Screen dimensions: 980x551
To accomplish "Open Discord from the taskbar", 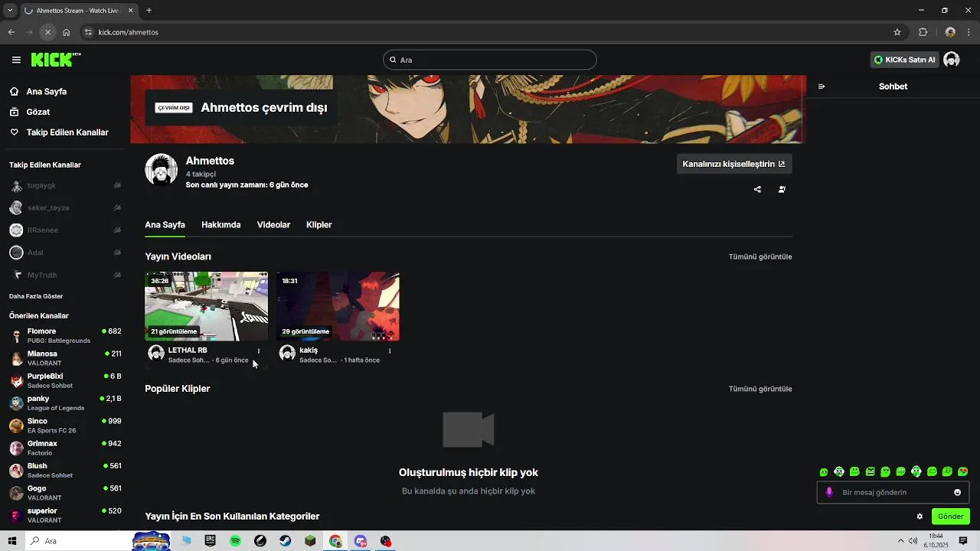I will 361,541.
